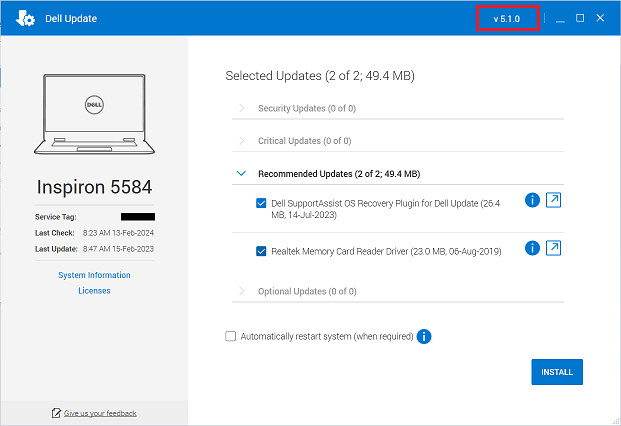Viewport: 621px width, 426px height.
Task: Click the Dell Update gear logo icon
Action: coord(27,19)
